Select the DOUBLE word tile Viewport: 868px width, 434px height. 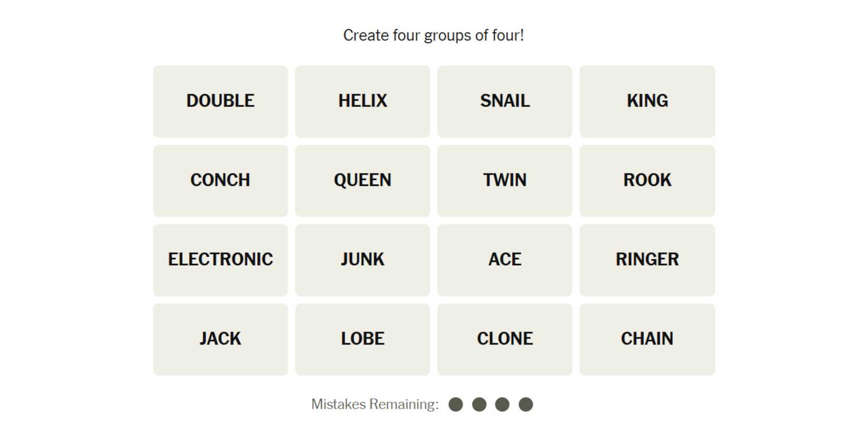tap(220, 101)
